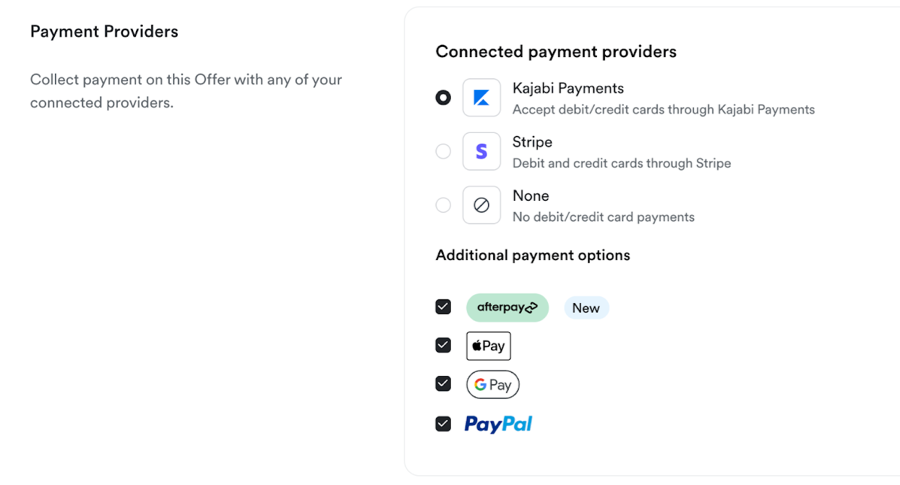
Task: Click the Stripe provider label
Action: point(532,142)
